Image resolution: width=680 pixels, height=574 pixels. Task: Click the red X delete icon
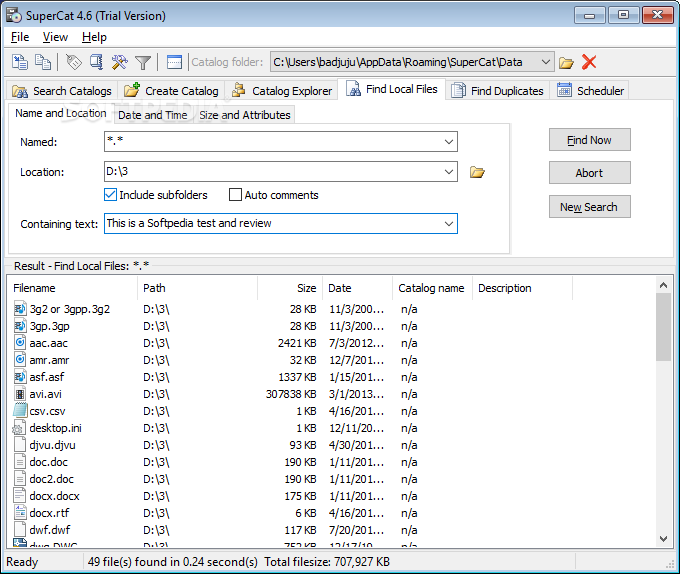coord(589,62)
